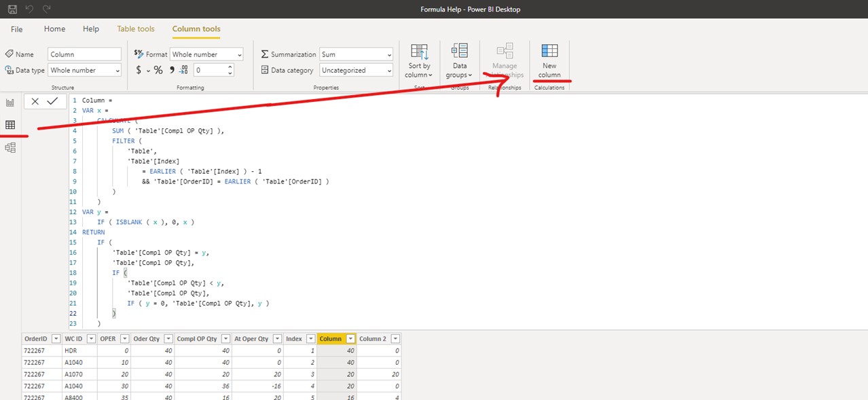
Task: Click the decimal places value field
Action: pyautogui.click(x=210, y=70)
